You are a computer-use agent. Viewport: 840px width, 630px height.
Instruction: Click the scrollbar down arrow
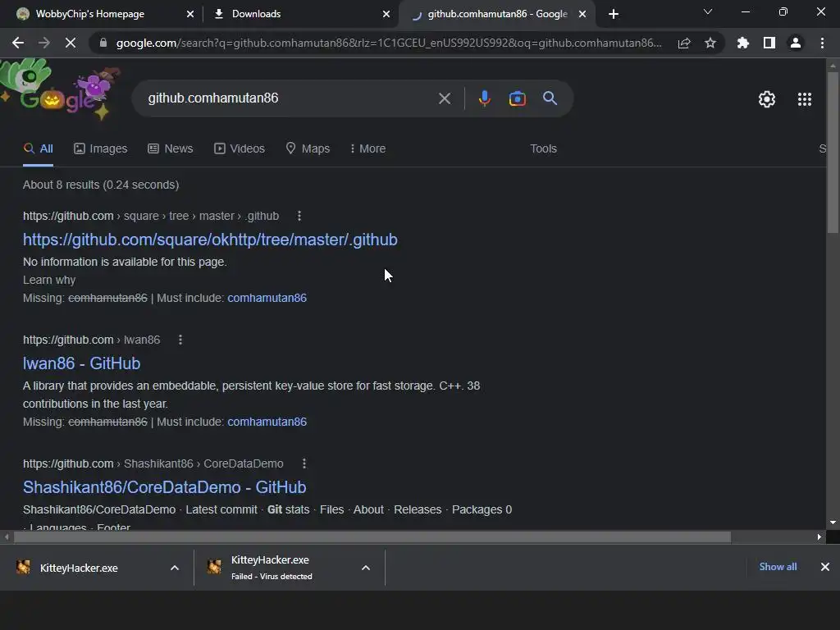pyautogui.click(x=833, y=523)
